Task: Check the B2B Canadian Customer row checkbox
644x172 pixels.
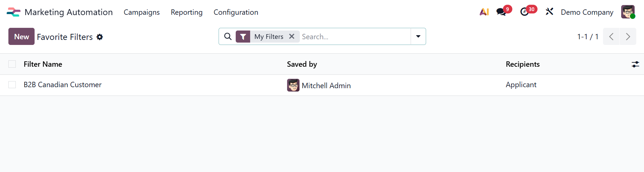Action: point(12,85)
